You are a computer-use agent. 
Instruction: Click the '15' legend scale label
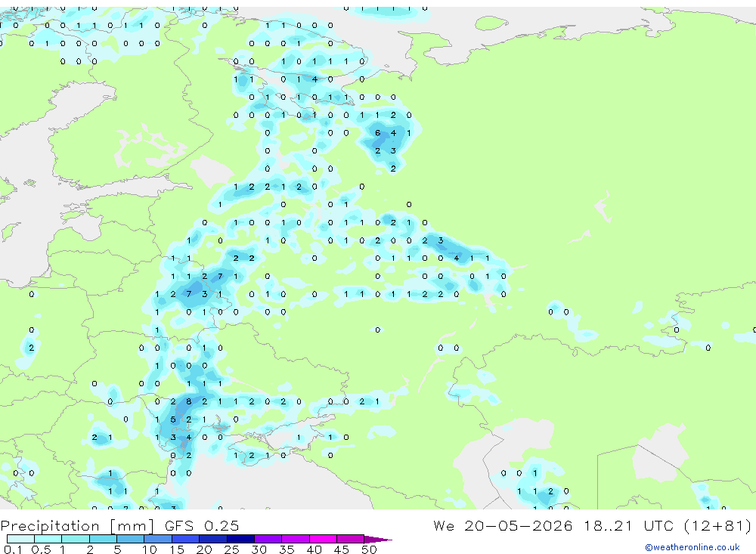(x=176, y=549)
